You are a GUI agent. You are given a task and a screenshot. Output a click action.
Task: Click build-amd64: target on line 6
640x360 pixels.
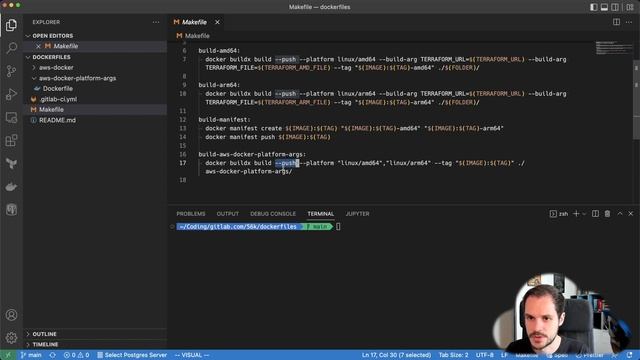click(219, 51)
